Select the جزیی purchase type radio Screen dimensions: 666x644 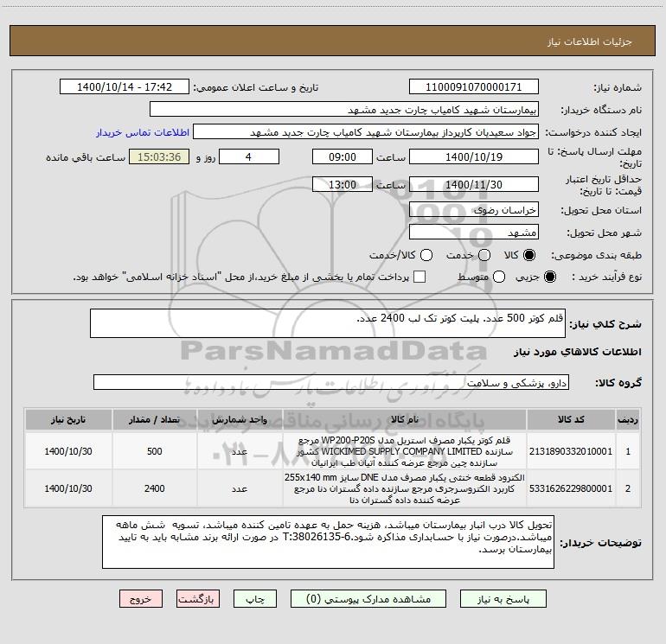(550, 277)
